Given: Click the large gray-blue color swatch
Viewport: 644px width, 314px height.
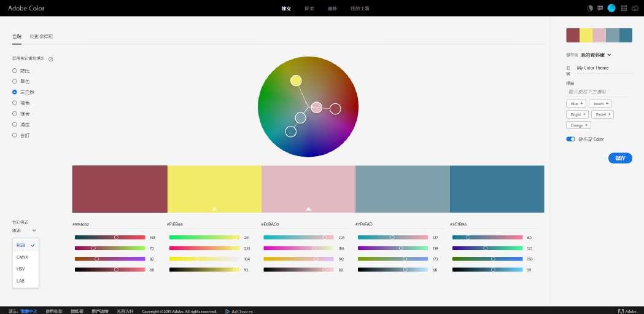Looking at the screenshot, I should pos(403,189).
